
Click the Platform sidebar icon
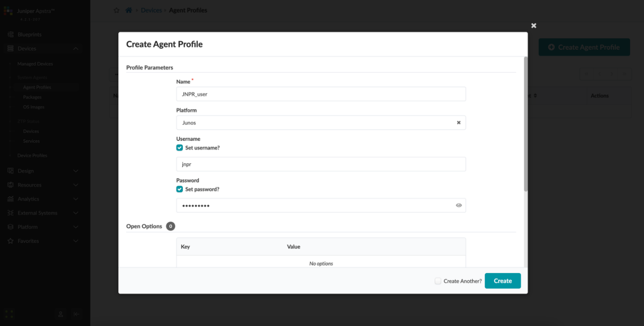click(10, 227)
